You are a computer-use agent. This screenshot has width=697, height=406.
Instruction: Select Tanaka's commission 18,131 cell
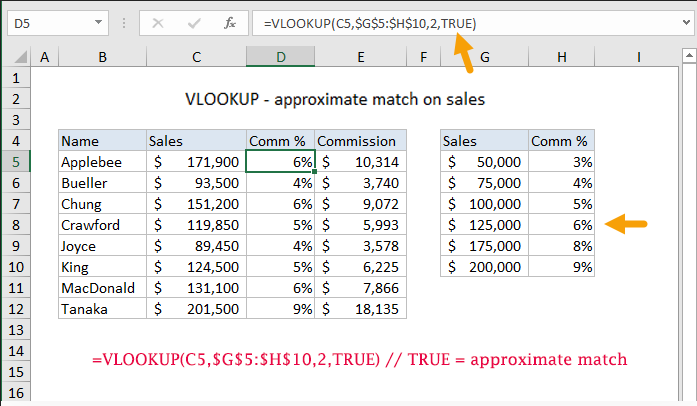361,309
